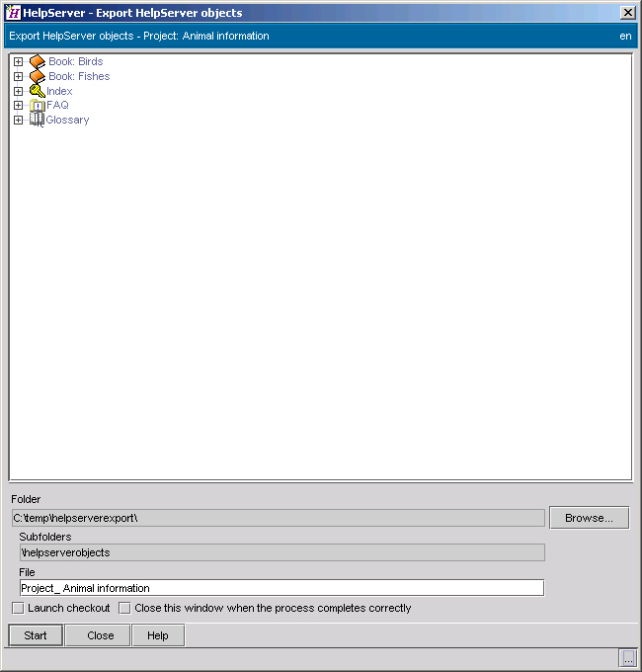Select the Book: Birds label
The image size is (642, 672).
[x=76, y=61]
